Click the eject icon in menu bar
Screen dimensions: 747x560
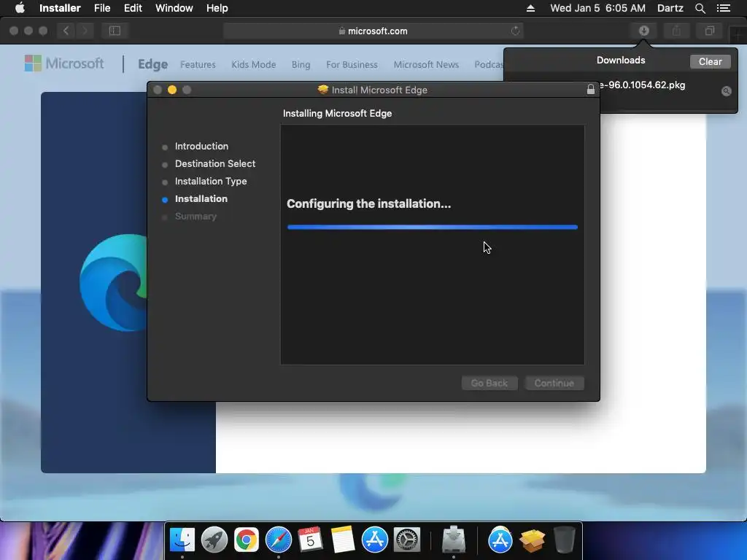(x=530, y=8)
